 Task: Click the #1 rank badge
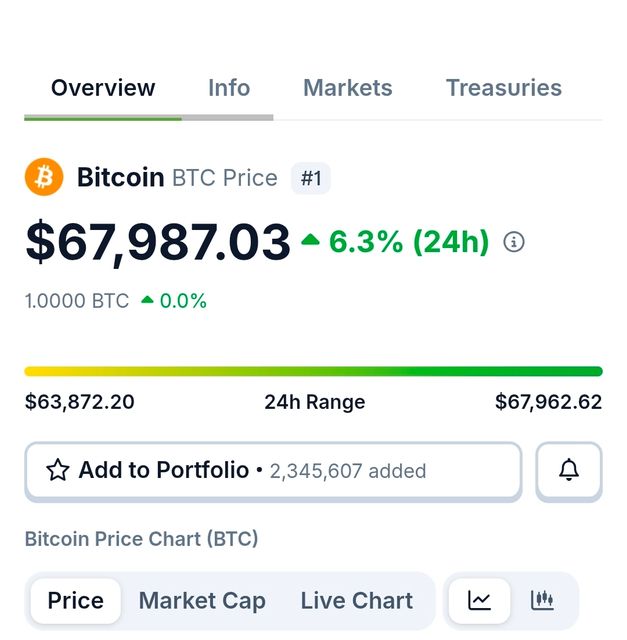[311, 178]
